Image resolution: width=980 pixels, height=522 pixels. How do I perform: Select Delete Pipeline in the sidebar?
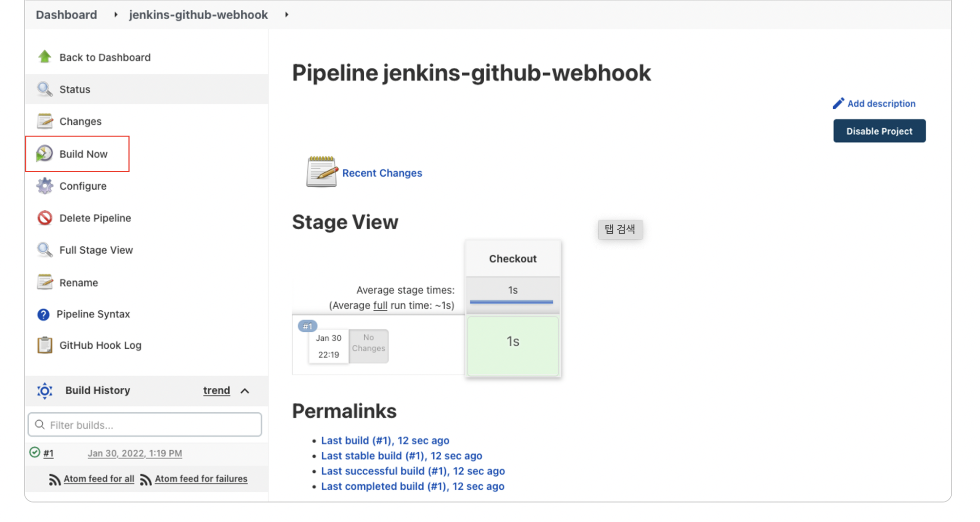pyautogui.click(x=95, y=218)
